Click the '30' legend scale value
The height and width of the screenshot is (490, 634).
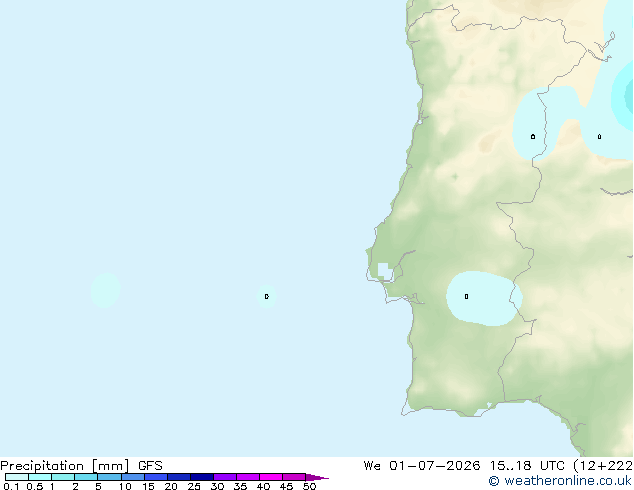[217, 486]
